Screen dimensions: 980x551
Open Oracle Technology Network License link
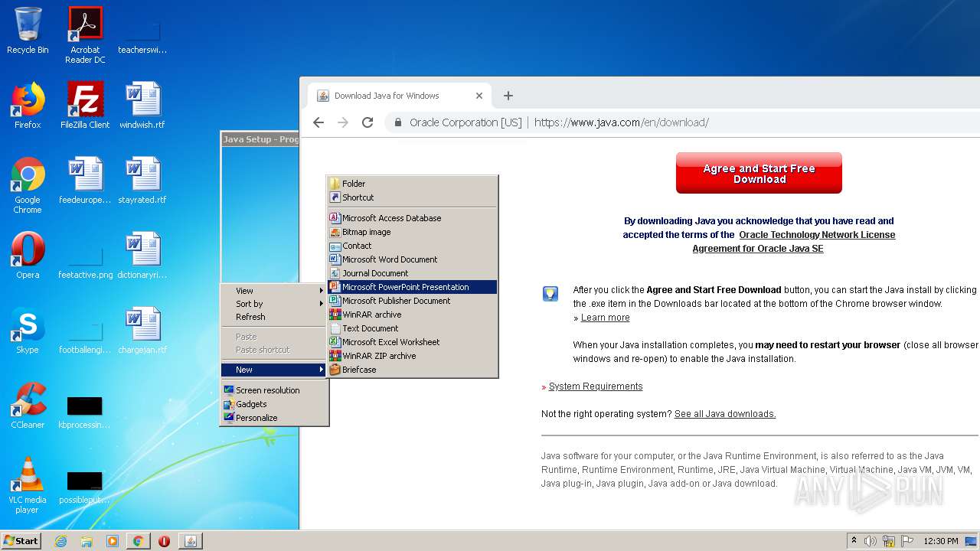tap(793, 242)
